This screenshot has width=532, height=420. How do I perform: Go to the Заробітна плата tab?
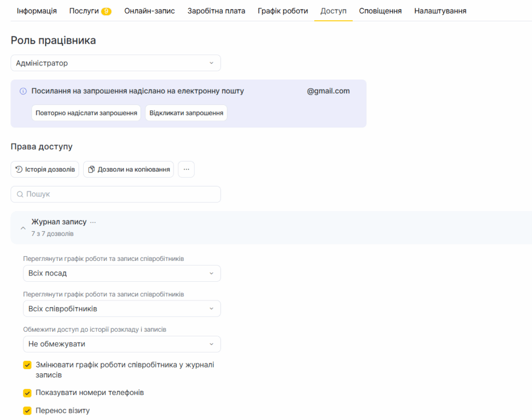216,11
